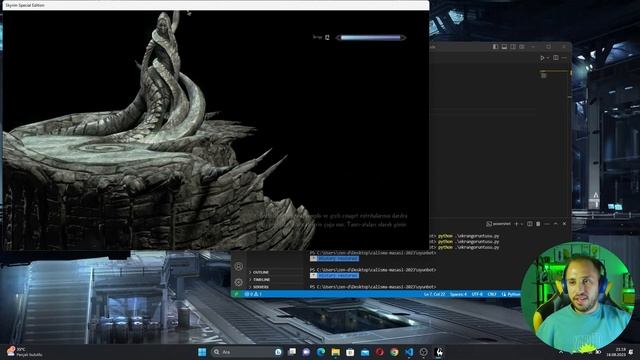Screen dimensions: 640x360
Task: Launch Google Chrome from taskbar
Action: [394, 352]
